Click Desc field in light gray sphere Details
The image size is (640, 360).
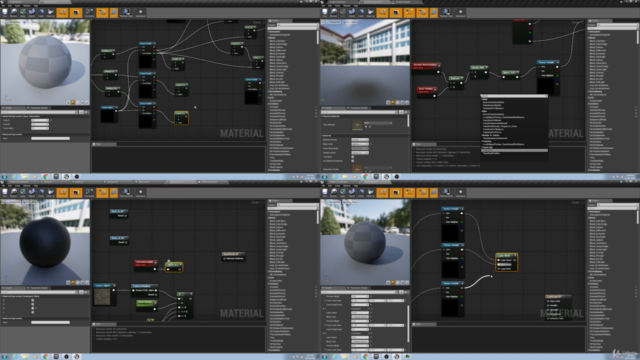50,138
